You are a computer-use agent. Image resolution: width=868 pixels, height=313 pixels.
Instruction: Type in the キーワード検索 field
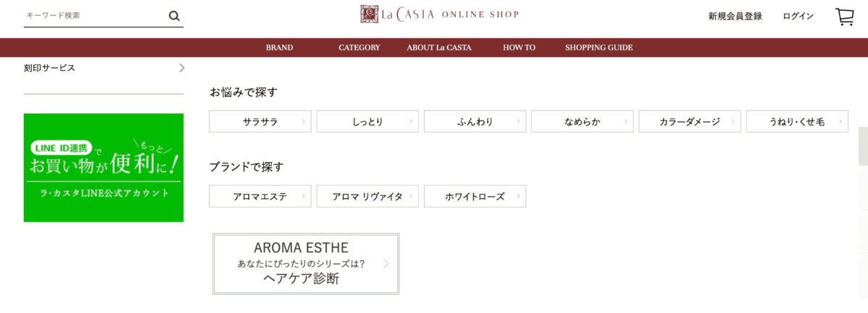(94, 15)
